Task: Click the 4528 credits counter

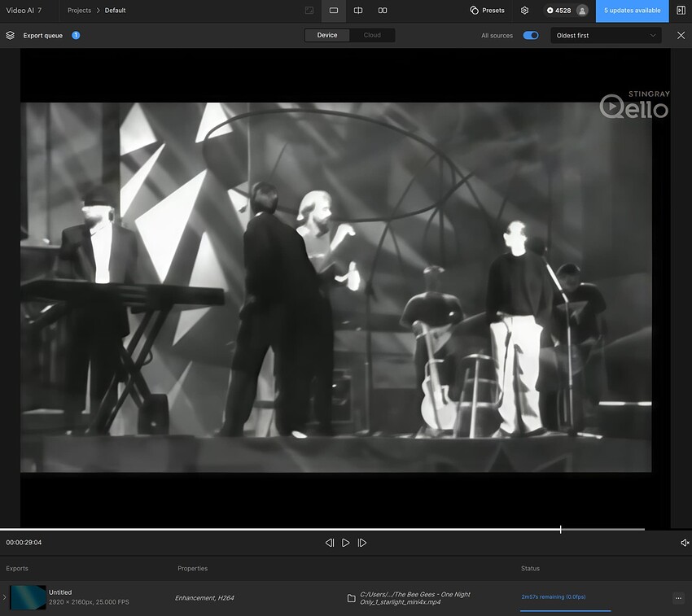Action: coord(559,11)
